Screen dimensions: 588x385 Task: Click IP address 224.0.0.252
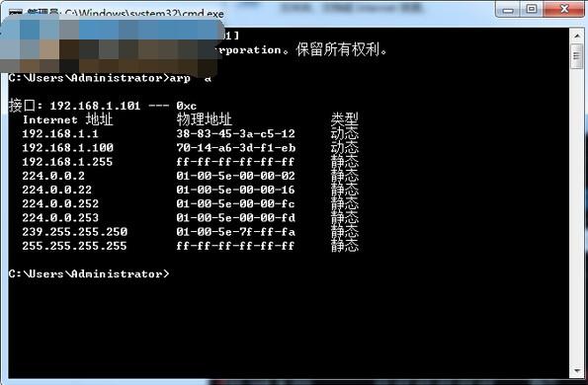60,203
